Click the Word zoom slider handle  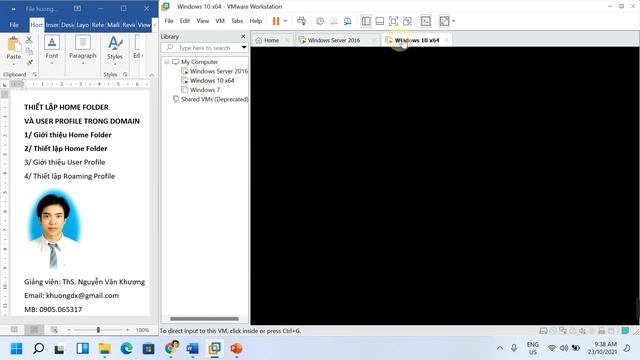pos(98,329)
